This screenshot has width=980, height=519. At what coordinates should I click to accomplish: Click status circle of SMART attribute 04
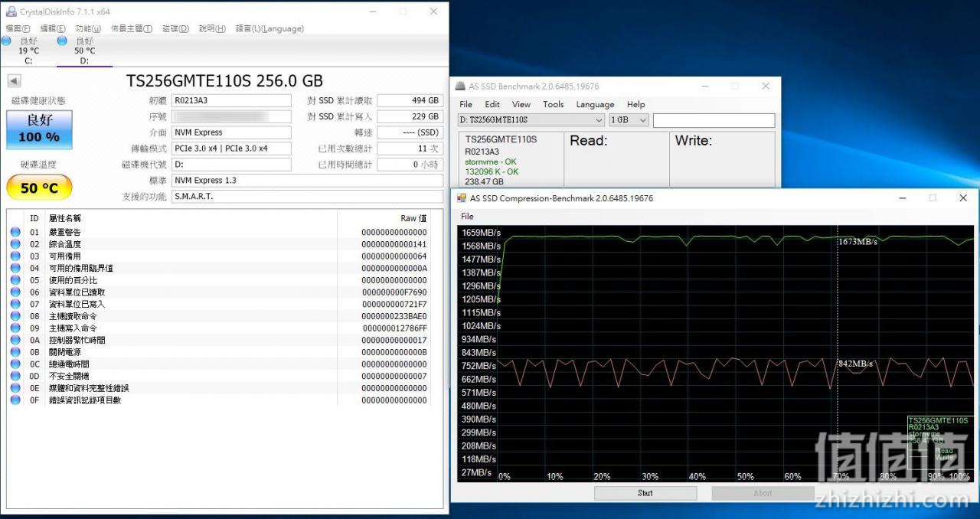click(x=15, y=268)
